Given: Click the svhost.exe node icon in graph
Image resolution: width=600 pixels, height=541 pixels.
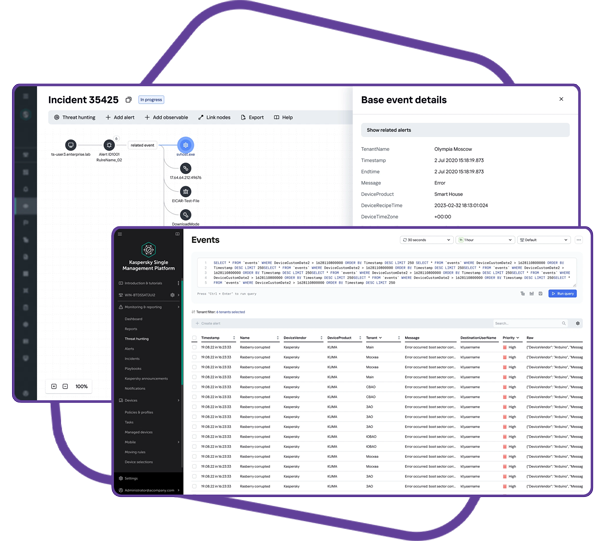Looking at the screenshot, I should [185, 145].
